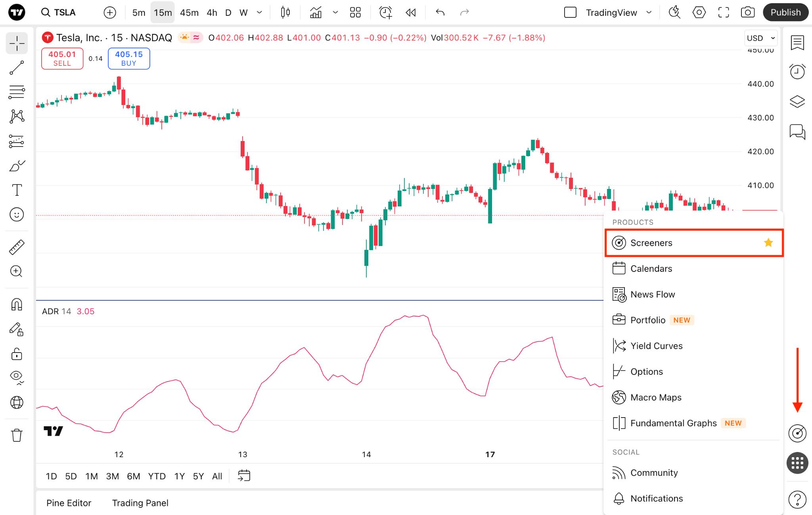
Task: Open the emoji icons tool
Action: point(17,215)
